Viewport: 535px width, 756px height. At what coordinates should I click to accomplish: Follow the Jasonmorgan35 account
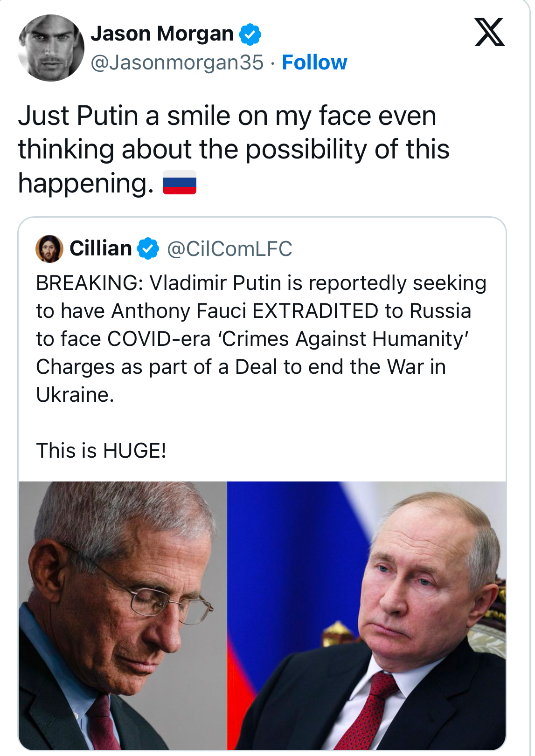coord(314,62)
